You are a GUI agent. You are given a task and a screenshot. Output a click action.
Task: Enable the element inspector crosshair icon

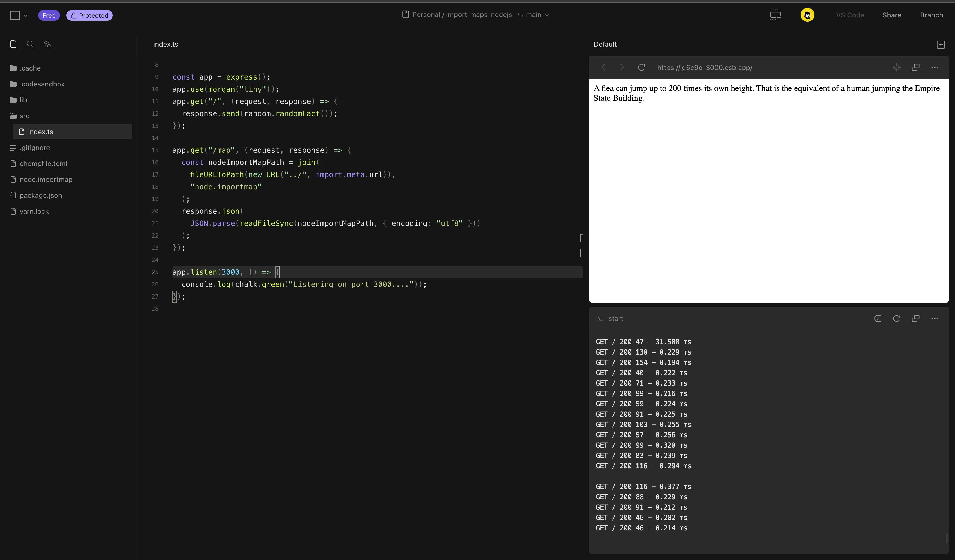pos(897,67)
